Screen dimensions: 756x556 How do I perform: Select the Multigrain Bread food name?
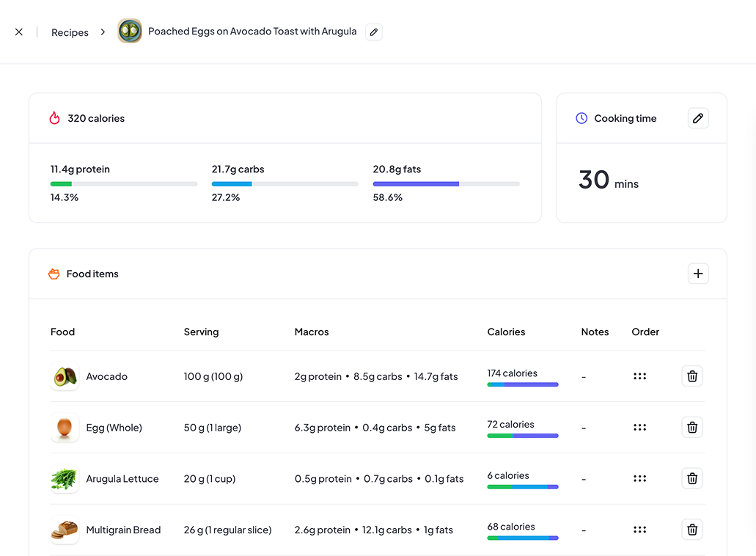tap(123, 530)
